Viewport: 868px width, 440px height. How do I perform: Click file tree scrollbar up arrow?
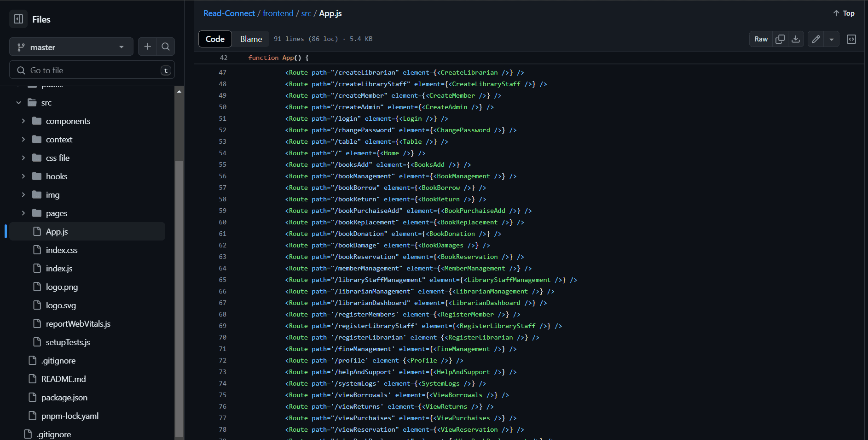pos(179,91)
